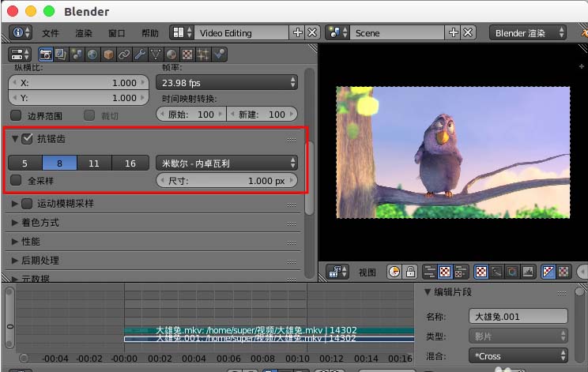588x372 pixels.
Task: Toggle the lock button in preview header
Action: click(410, 272)
